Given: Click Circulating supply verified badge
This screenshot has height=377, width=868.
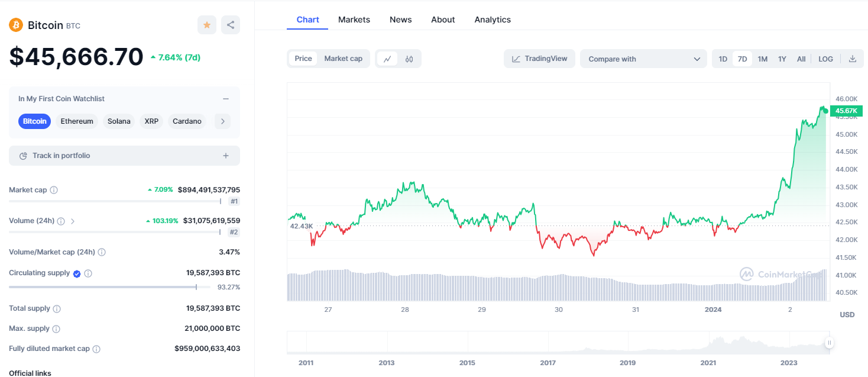Looking at the screenshot, I should [77, 273].
